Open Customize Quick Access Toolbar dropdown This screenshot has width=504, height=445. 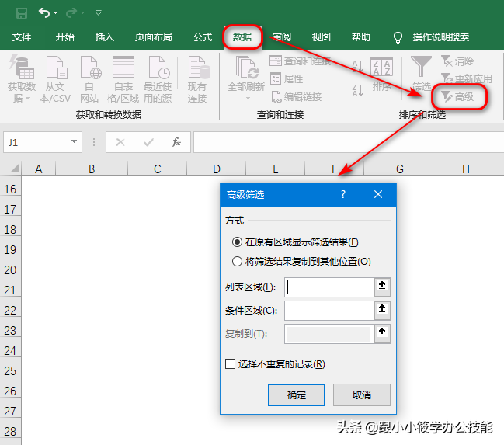click(99, 13)
